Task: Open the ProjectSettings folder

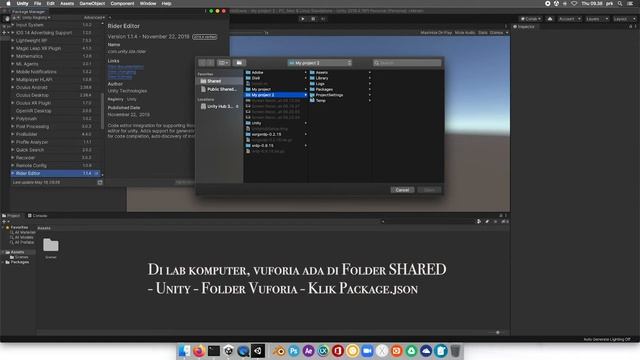Action: click(x=340, y=95)
